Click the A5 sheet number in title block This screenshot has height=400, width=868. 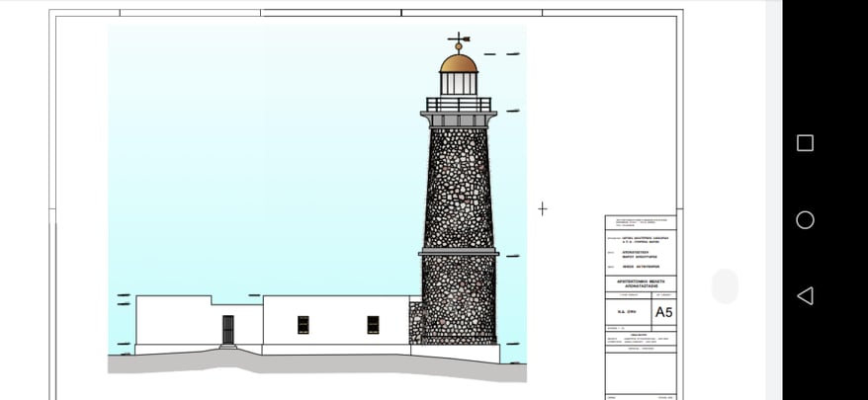[663, 312]
